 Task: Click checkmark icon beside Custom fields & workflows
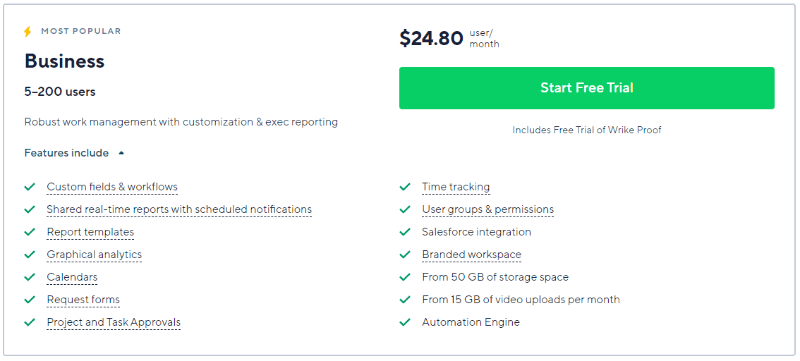(30, 187)
